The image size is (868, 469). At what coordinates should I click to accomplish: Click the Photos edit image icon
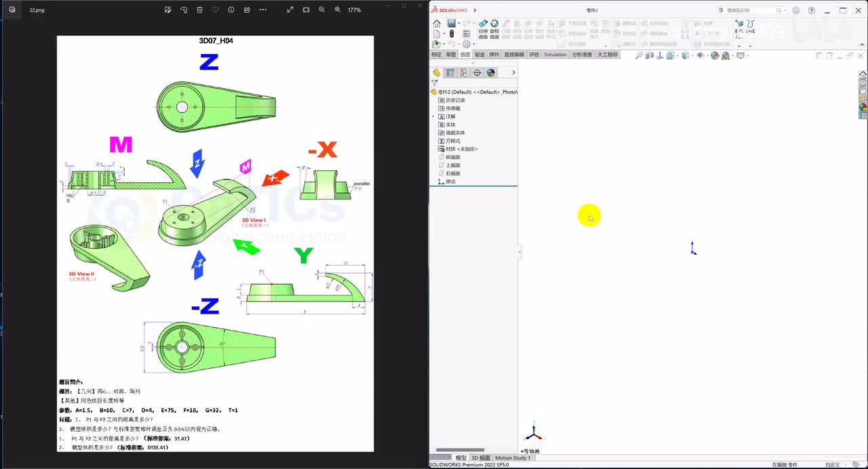pos(168,10)
